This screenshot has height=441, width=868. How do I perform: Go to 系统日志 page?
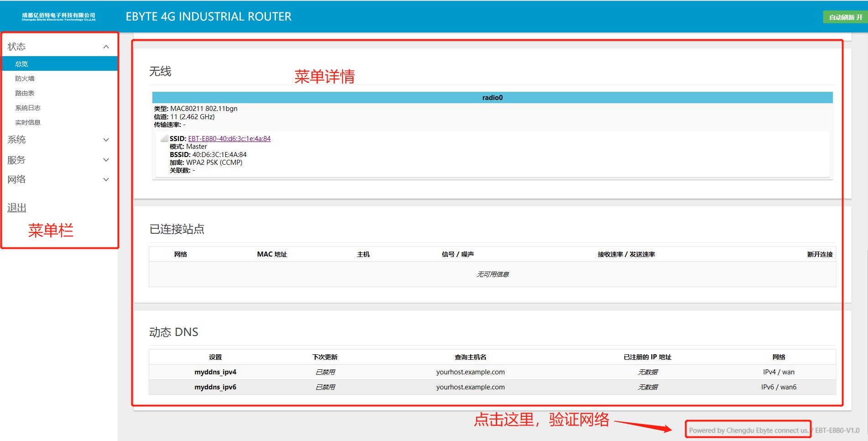(28, 108)
